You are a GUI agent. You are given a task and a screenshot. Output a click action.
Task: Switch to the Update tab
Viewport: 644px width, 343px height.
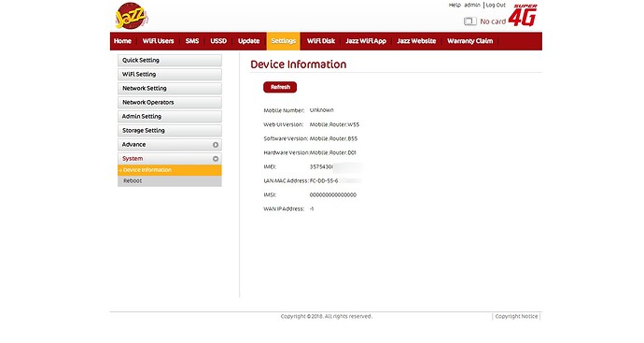point(248,41)
